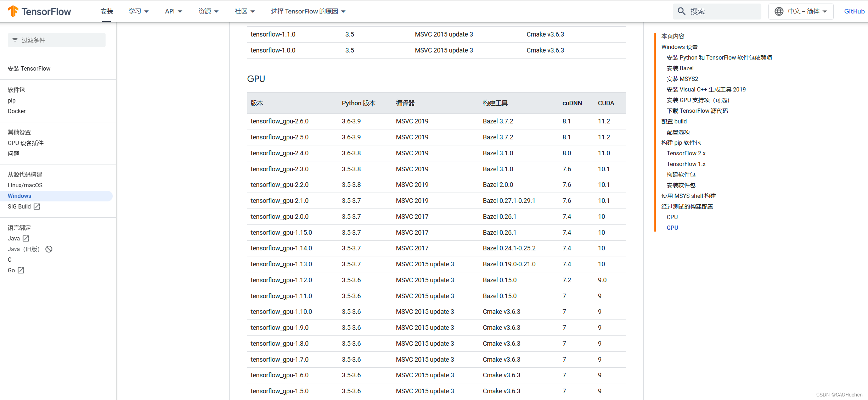The height and width of the screenshot is (400, 868).
Task: Click tensorflow_gpu-2.4.0 table cell
Action: pyautogui.click(x=279, y=153)
